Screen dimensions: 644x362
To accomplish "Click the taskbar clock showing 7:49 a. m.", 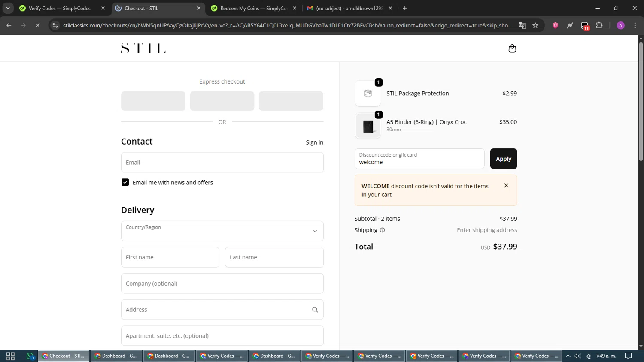I will [606, 356].
